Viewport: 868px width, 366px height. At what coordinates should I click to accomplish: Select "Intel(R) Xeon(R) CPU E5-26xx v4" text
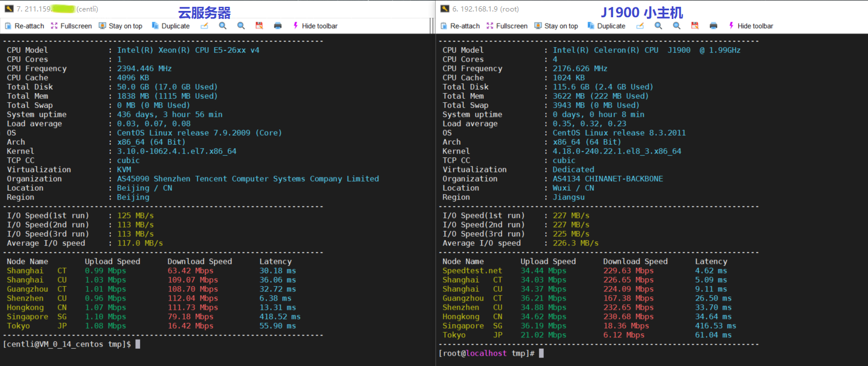(188, 50)
